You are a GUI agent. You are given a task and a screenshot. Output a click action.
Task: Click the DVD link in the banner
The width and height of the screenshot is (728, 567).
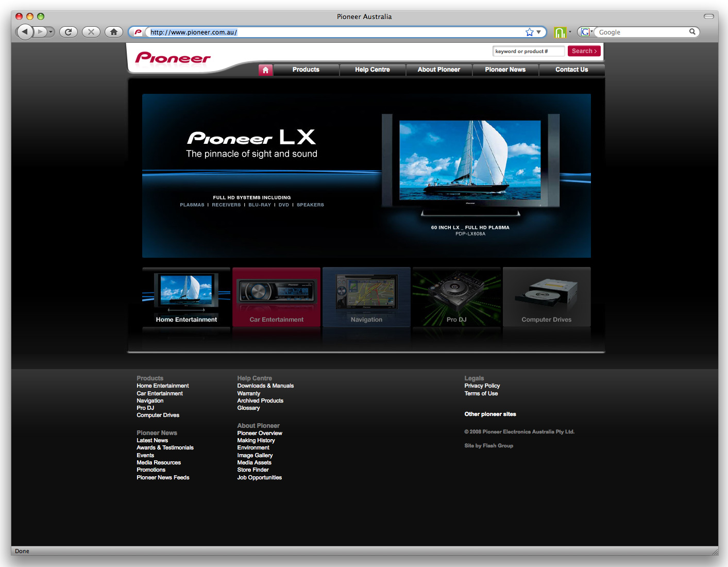284,205
